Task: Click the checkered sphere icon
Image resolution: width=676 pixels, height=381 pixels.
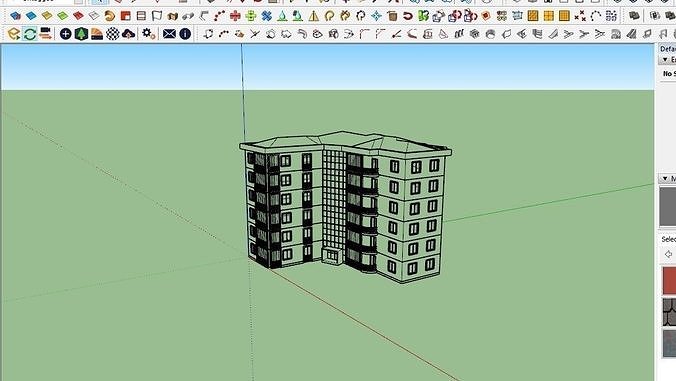Action: coord(113,34)
